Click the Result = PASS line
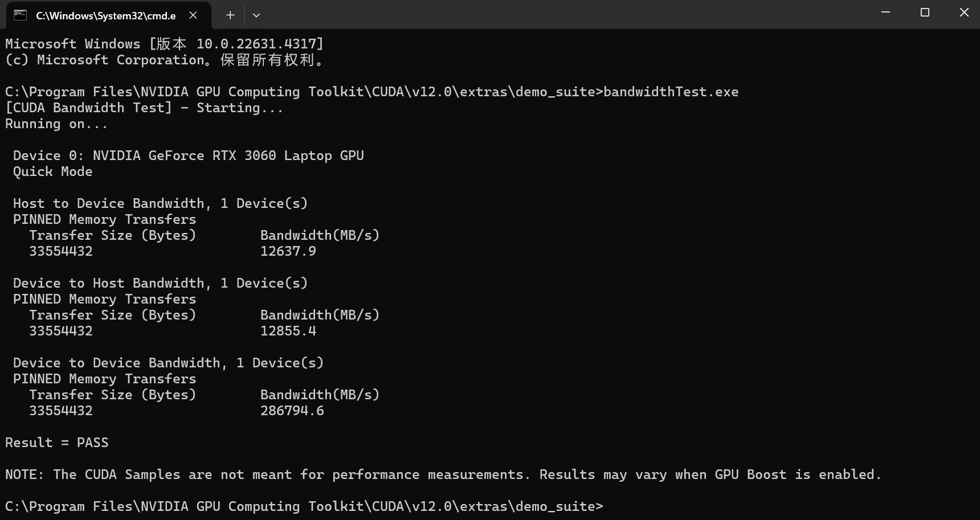Viewport: 980px width, 520px height. [x=57, y=443]
